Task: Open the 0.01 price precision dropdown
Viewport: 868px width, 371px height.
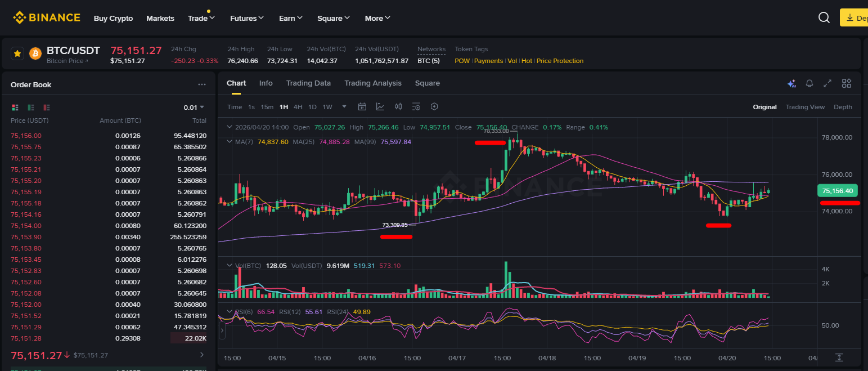Action: 194,107
